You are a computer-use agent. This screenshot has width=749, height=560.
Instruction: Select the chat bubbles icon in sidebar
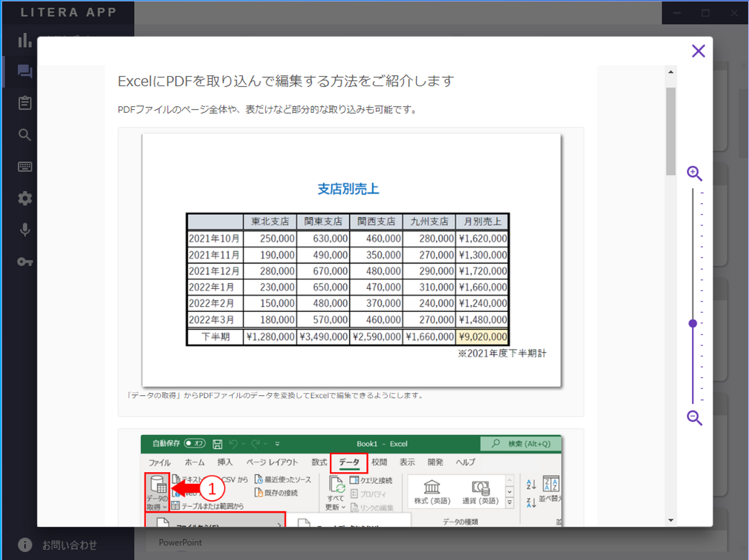[25, 71]
